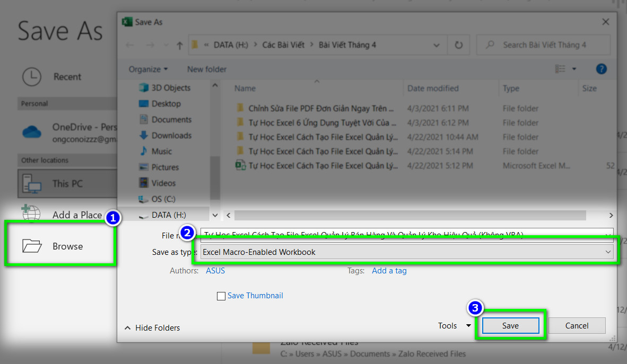Screen dimensions: 627x364
Task: Create a New folder
Action: pos(207,69)
